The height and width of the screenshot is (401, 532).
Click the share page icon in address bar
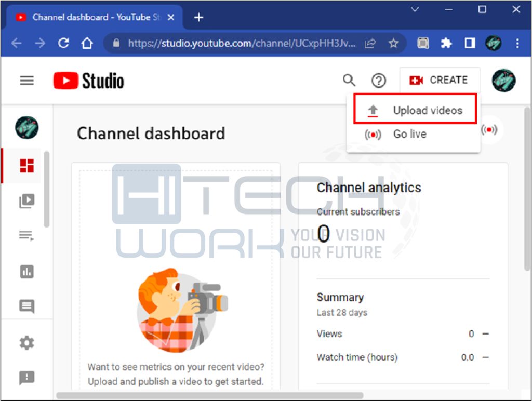pos(370,43)
